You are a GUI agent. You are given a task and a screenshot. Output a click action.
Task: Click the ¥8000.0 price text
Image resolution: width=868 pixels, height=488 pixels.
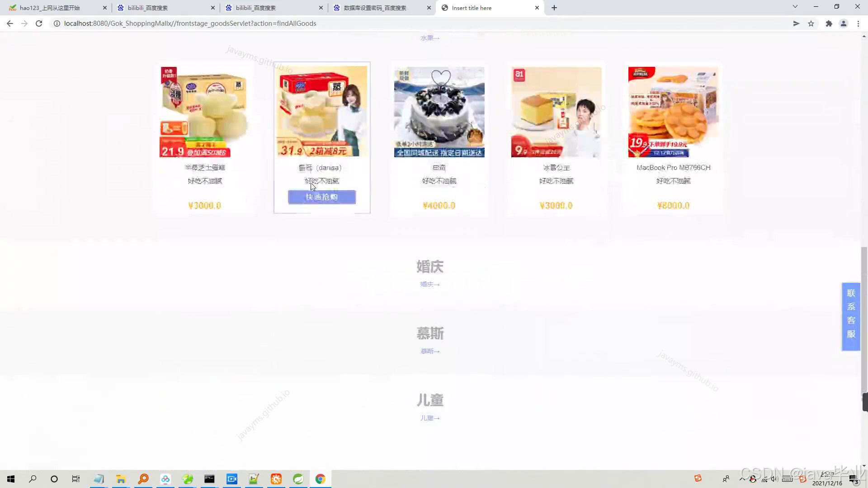tap(673, 206)
